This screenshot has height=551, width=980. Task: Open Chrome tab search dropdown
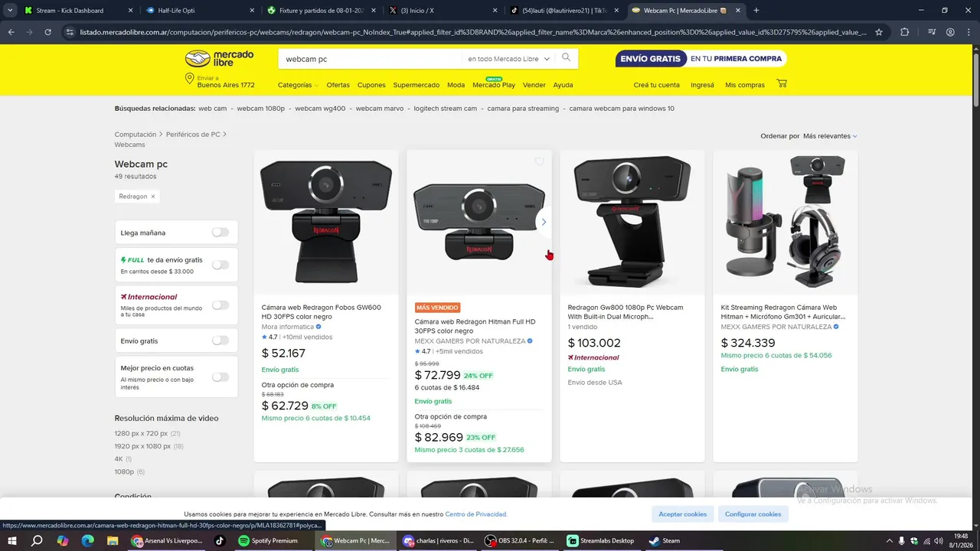tap(10, 11)
